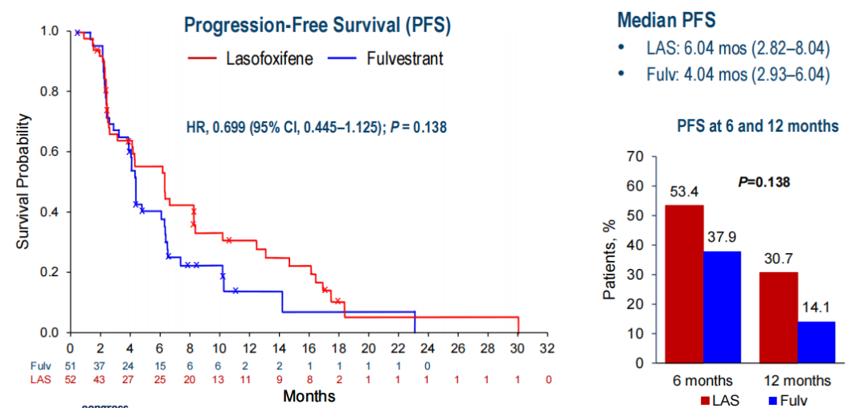The image size is (868, 408).
Task: Click the bold P=0.138 label in bar chart
Action: click(764, 182)
